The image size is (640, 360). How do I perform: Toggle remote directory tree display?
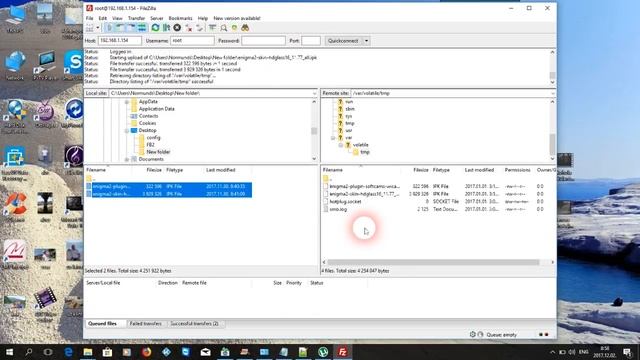pyautogui.click(x=131, y=28)
